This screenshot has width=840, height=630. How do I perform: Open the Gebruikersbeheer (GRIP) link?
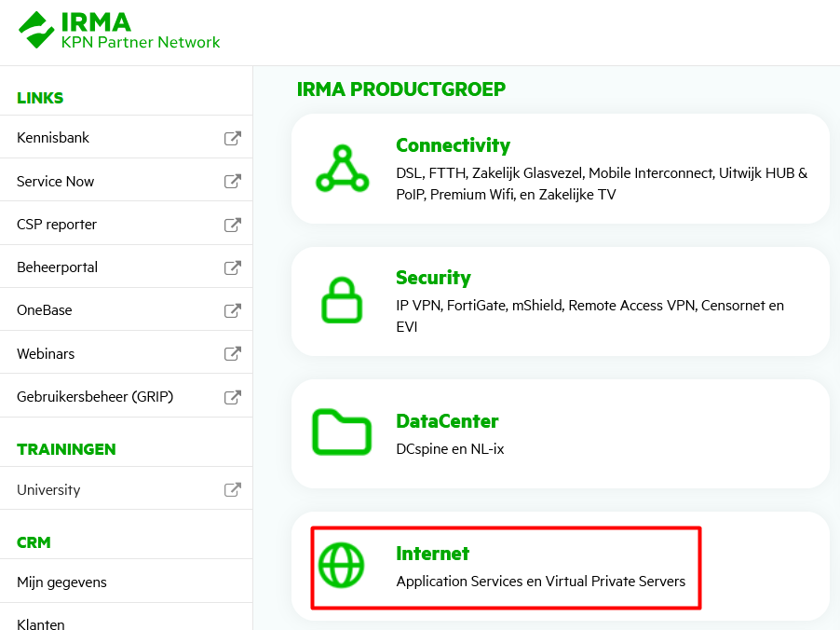[95, 397]
